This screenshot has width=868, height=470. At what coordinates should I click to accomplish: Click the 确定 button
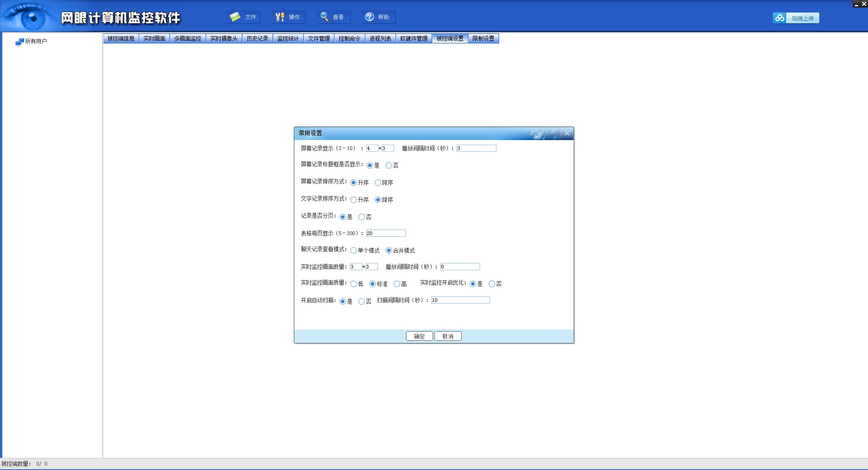pos(419,336)
